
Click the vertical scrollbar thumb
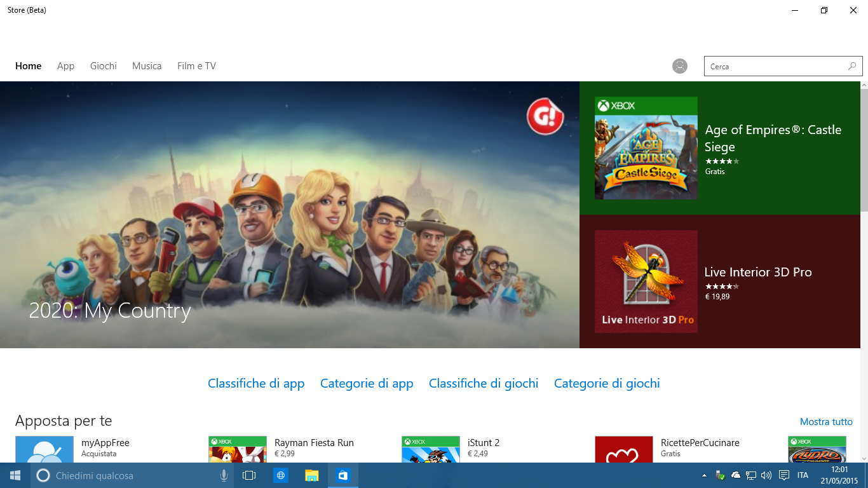tap(864, 151)
